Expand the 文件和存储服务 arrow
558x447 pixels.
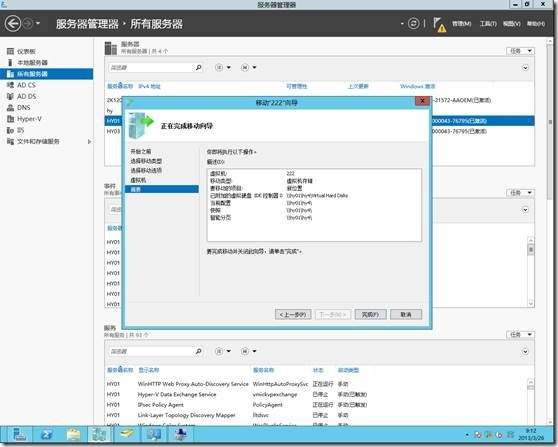tap(89, 142)
